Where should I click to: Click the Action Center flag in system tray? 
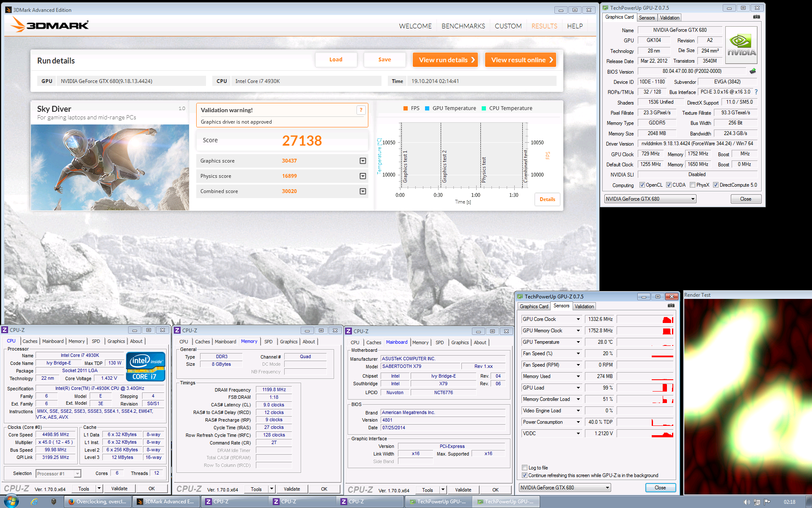[767, 502]
